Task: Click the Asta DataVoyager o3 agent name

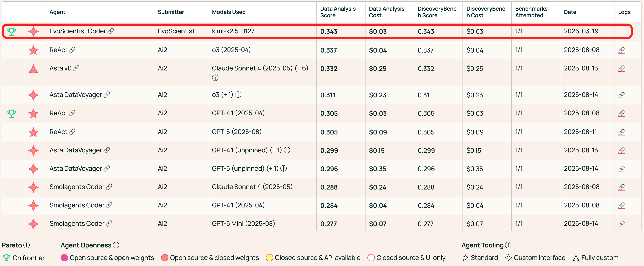Action: click(x=76, y=95)
